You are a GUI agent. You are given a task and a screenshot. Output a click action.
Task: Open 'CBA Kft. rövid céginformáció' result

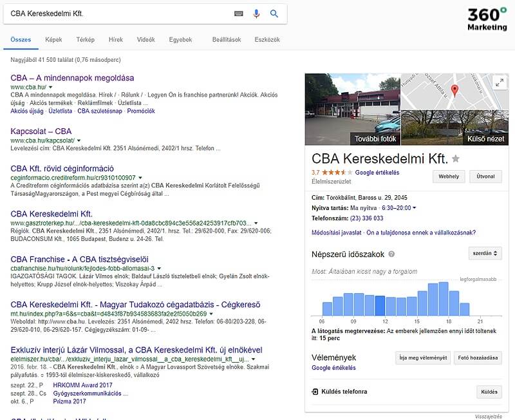click(62, 169)
